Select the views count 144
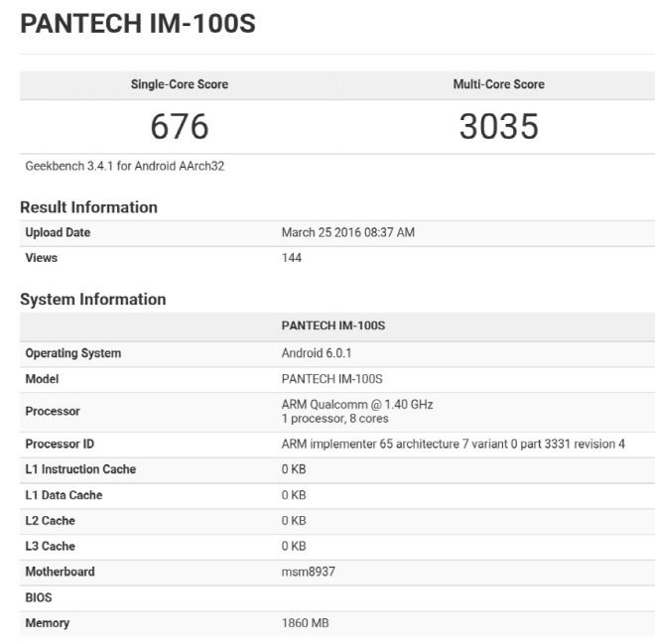 click(x=292, y=258)
